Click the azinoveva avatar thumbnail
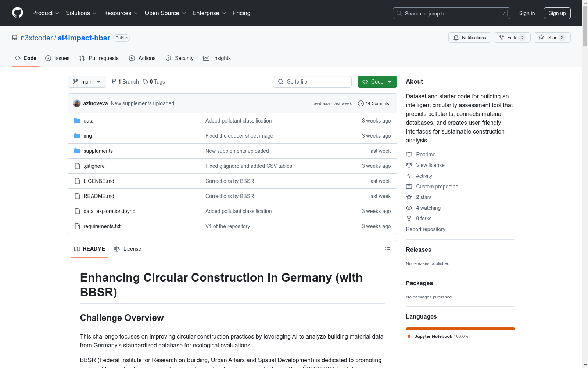The height and width of the screenshot is (368, 588). (x=77, y=103)
